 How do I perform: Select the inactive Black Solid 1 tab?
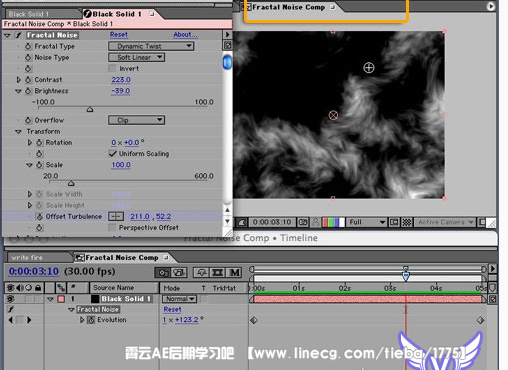pyautogui.click(x=29, y=14)
